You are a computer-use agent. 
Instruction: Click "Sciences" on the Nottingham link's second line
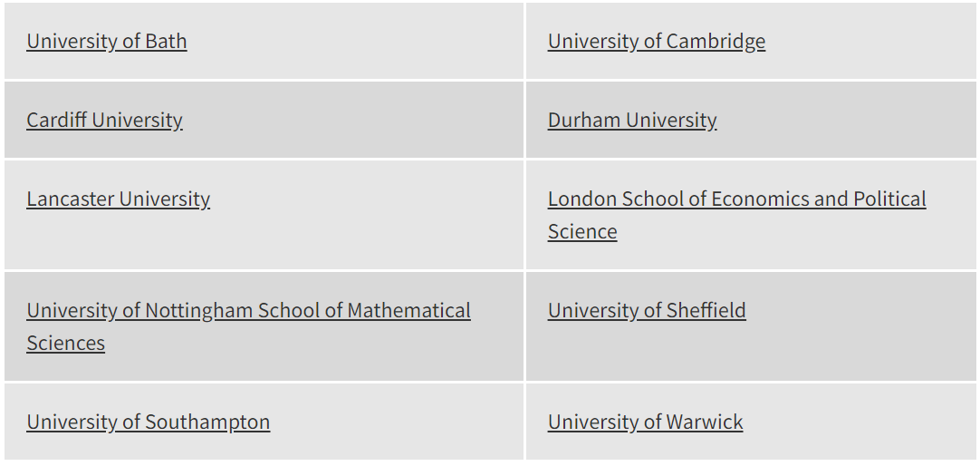[x=65, y=344]
